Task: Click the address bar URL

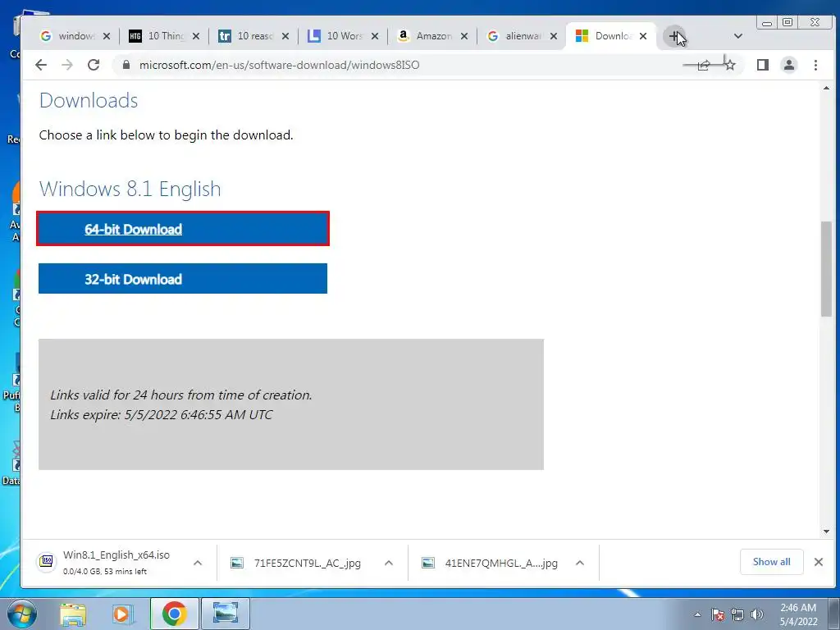Action: point(279,65)
